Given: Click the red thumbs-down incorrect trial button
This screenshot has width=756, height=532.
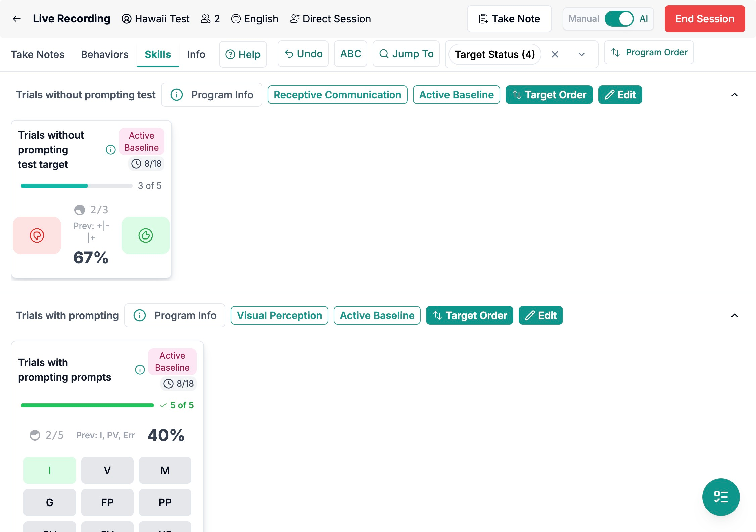Looking at the screenshot, I should [x=37, y=235].
